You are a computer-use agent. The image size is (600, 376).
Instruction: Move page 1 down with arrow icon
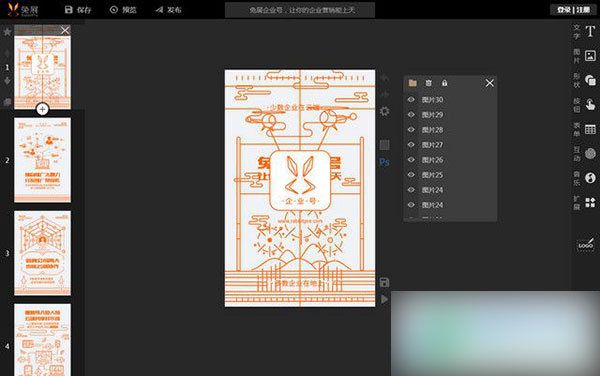click(7, 81)
